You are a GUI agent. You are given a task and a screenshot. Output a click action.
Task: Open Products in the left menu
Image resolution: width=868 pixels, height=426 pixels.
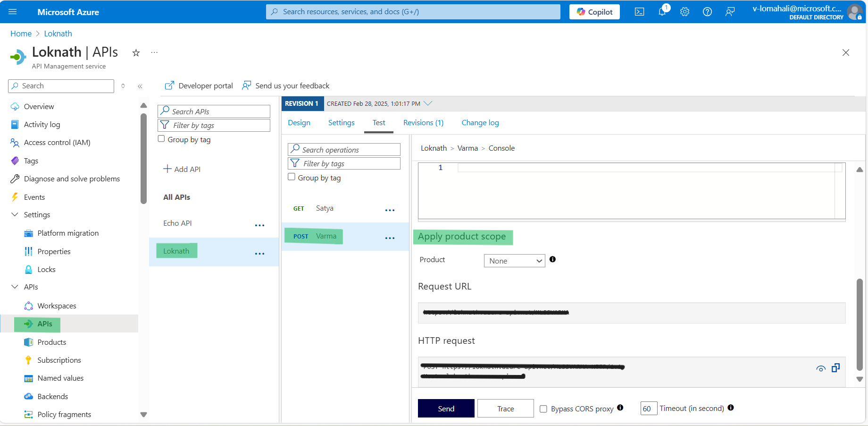click(x=52, y=342)
